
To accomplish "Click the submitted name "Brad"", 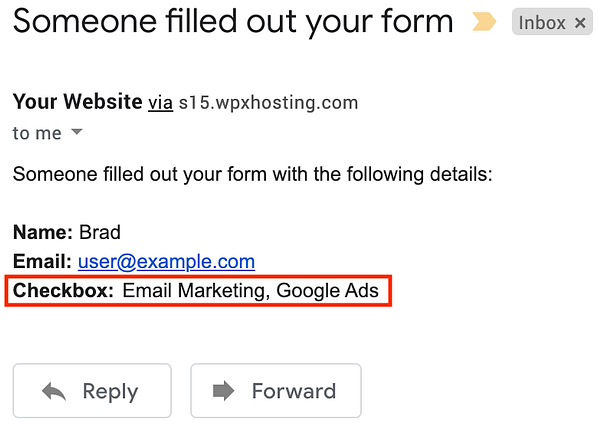I will pyautogui.click(x=100, y=232).
